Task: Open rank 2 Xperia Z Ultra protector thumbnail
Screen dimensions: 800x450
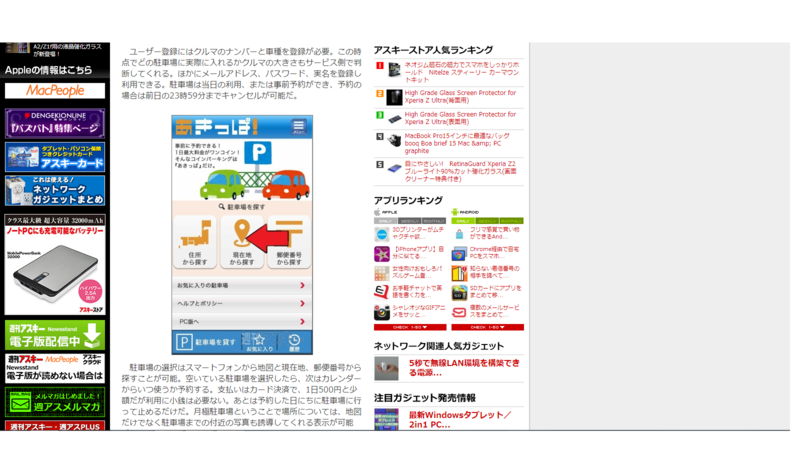Action: pyautogui.click(x=394, y=96)
